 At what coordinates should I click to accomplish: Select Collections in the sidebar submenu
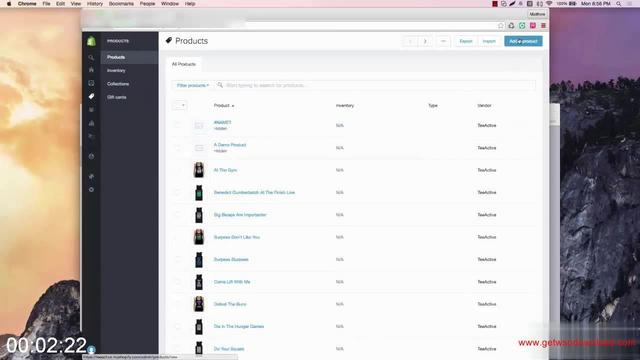(x=118, y=84)
